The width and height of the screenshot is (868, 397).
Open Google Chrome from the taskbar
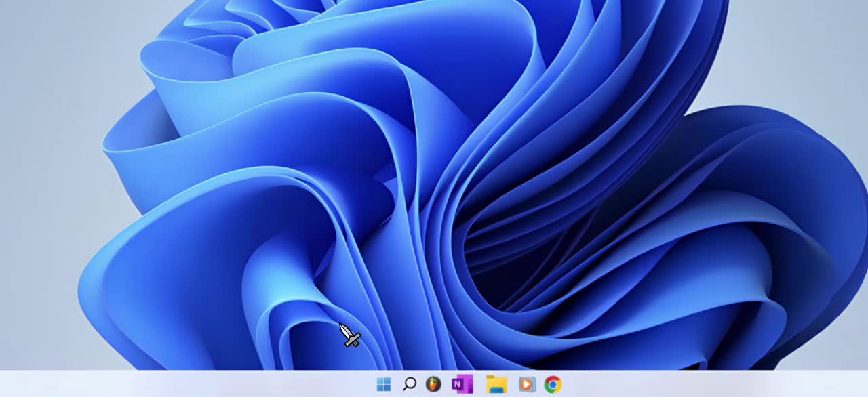pyautogui.click(x=553, y=385)
